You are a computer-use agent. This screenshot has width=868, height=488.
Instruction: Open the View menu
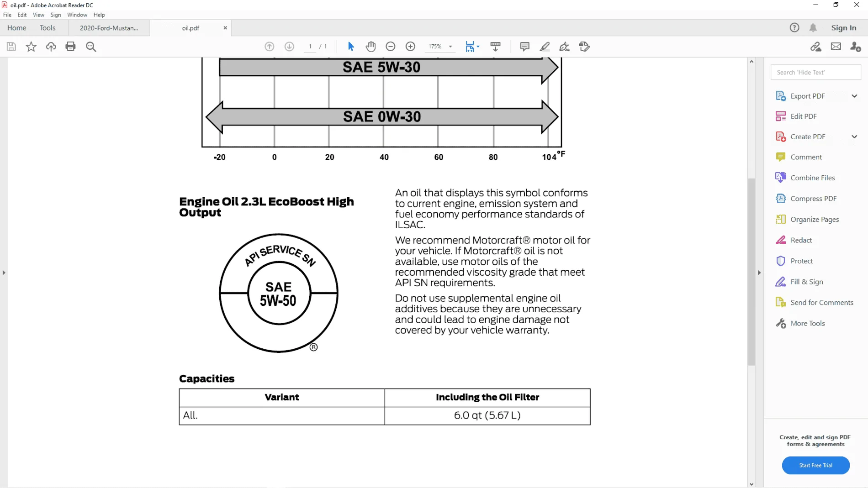tap(38, 15)
